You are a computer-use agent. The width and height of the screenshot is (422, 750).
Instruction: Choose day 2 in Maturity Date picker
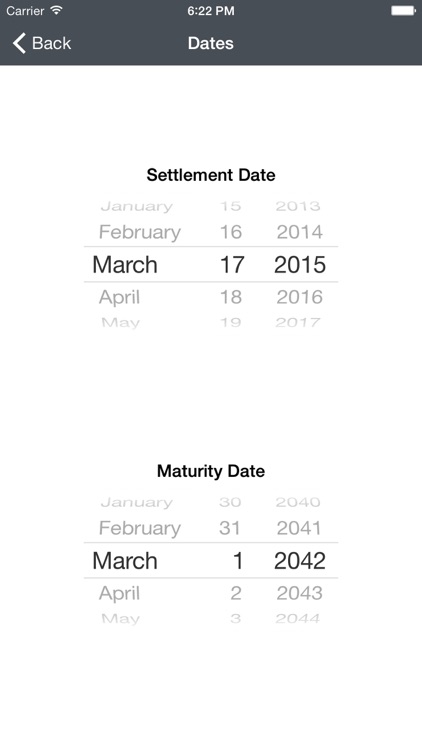(236, 593)
